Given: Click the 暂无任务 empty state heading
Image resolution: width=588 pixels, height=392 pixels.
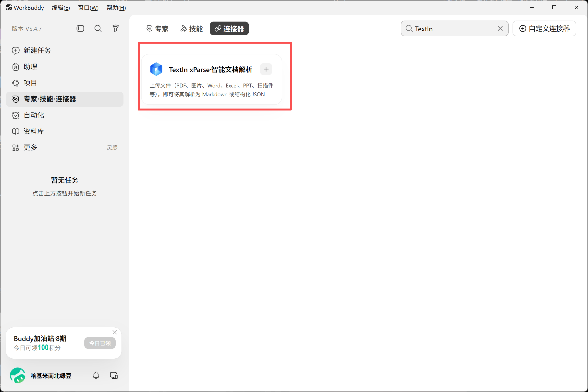Looking at the screenshot, I should 65,180.
